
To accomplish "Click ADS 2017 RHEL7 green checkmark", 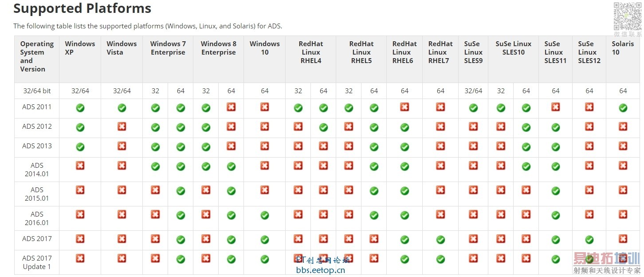I will (x=440, y=240).
